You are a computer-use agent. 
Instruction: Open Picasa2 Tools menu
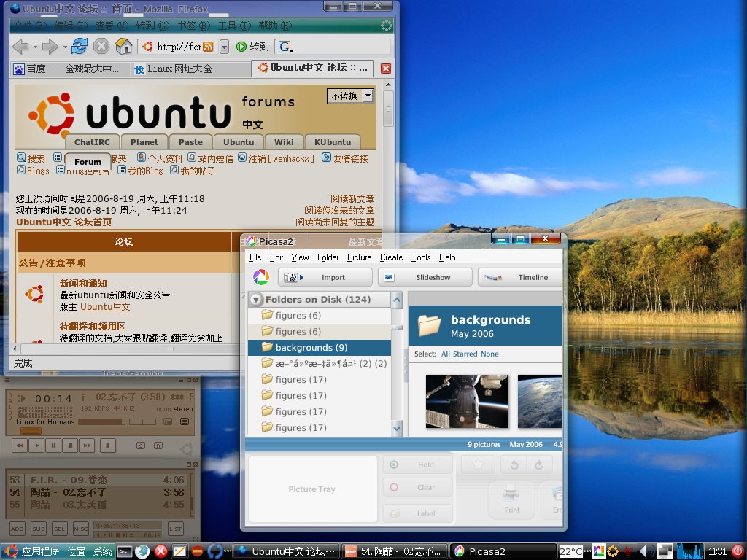(x=421, y=257)
